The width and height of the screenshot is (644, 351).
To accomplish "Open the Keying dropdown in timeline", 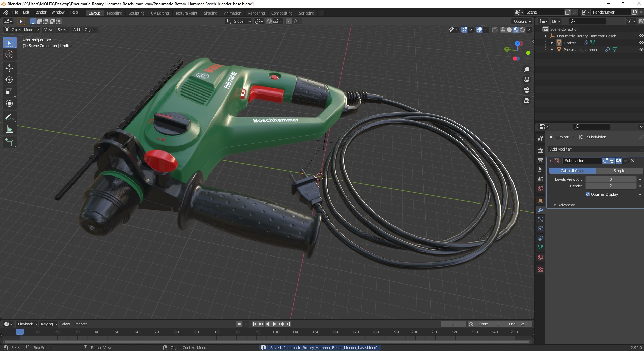I will click(x=49, y=324).
